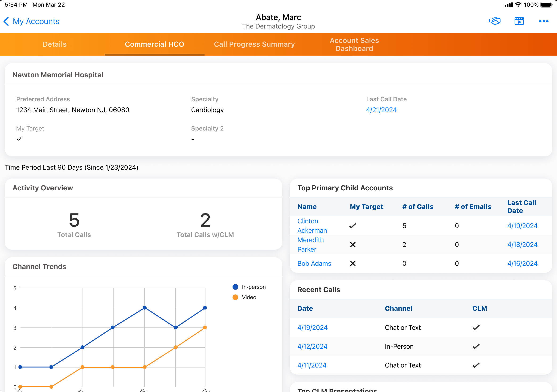Sort recent calls by Channel column header
Screen dimensions: 557x392
pos(398,308)
